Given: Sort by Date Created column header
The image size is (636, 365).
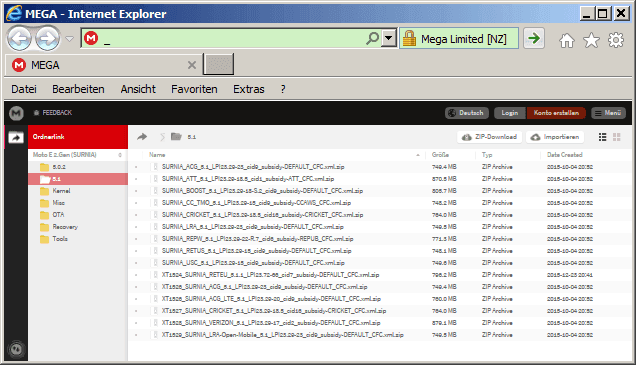Looking at the screenshot, I should 564,155.
